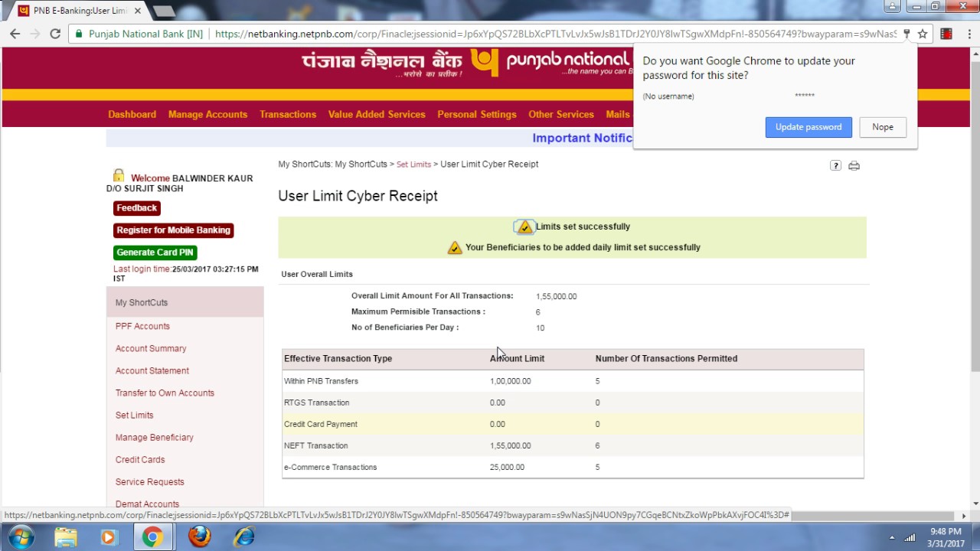Open Account Summary link
980x551 pixels.
point(151,348)
